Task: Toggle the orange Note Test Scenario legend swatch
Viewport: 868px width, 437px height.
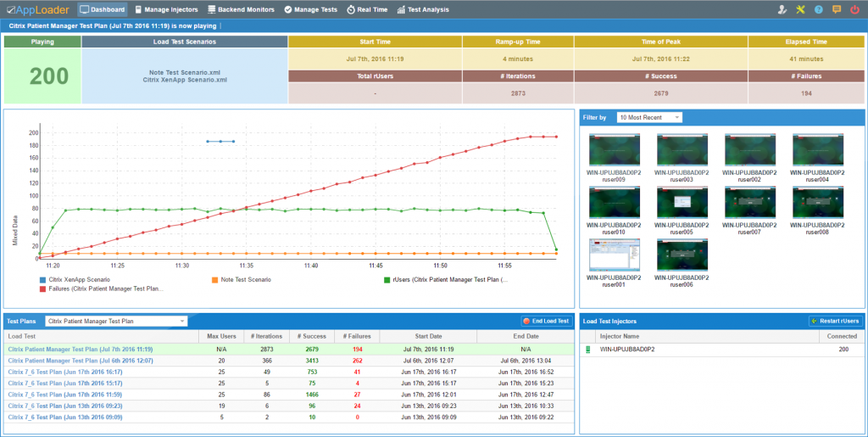Action: [x=214, y=280]
